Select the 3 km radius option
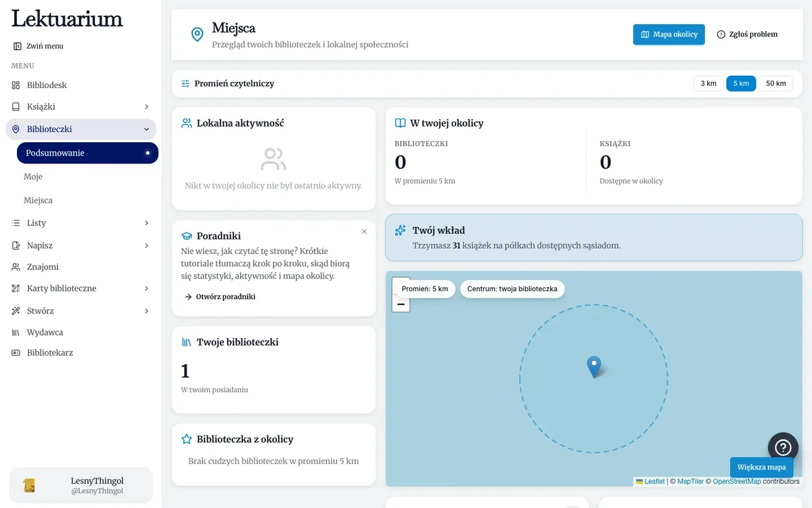Viewport: 812px width, 508px height. point(708,83)
